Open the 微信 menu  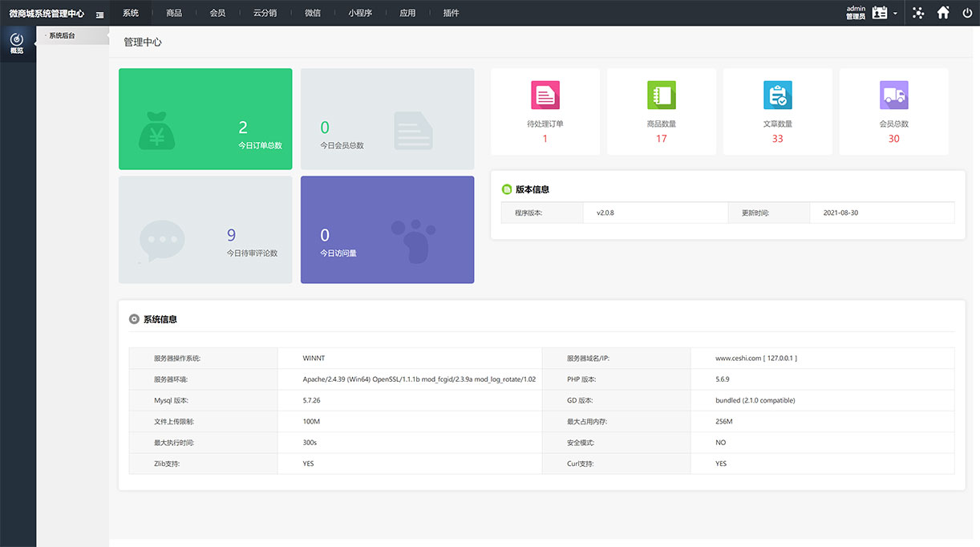(x=313, y=13)
